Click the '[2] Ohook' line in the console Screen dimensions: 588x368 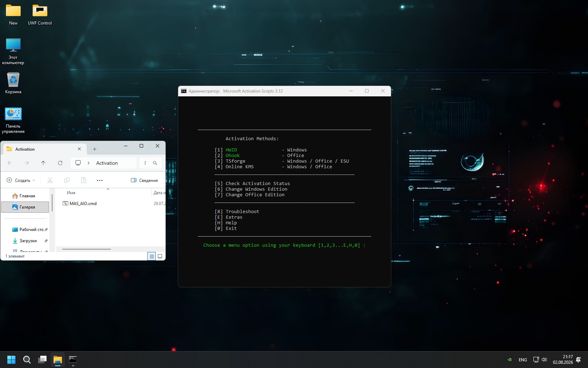pyautogui.click(x=259, y=156)
